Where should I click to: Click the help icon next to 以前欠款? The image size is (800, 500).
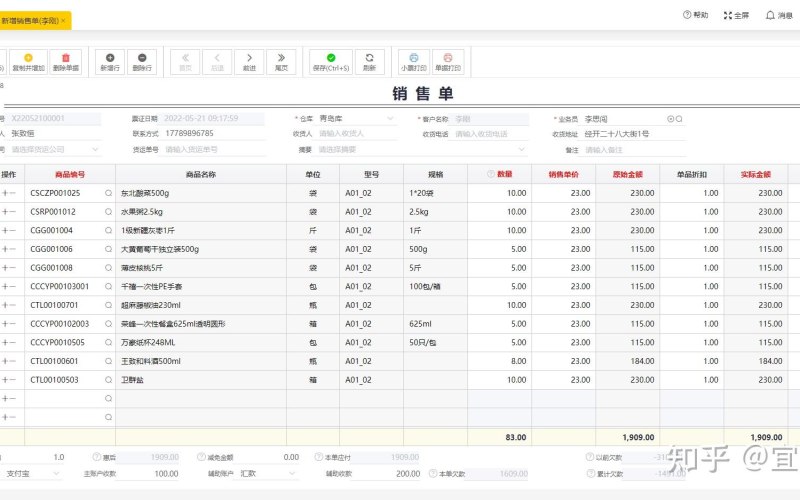click(x=590, y=457)
